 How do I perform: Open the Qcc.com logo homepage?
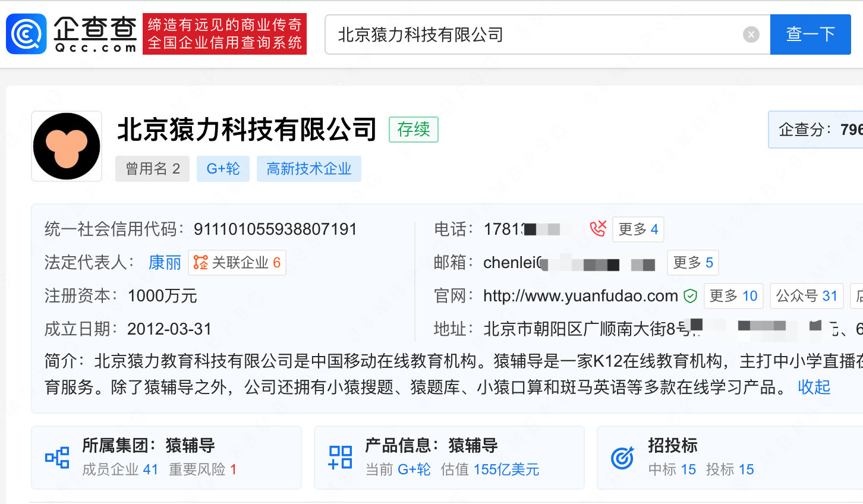72,34
